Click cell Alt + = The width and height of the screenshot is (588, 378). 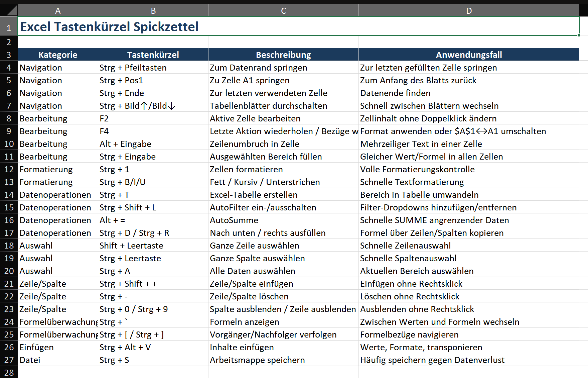point(153,220)
